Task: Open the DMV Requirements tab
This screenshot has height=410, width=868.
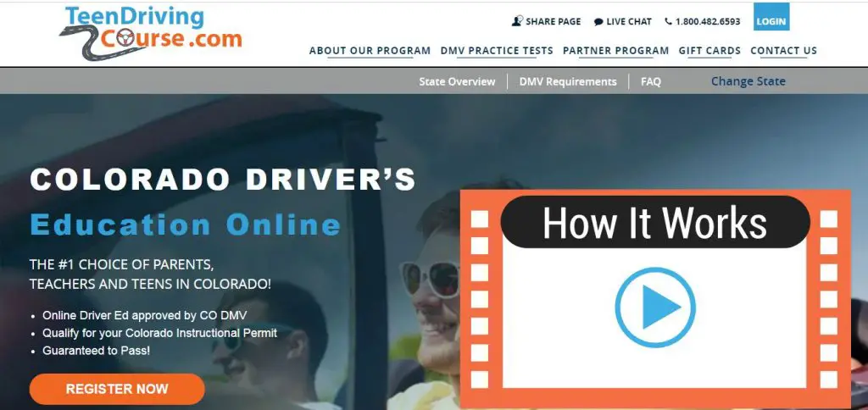Action: (568, 81)
